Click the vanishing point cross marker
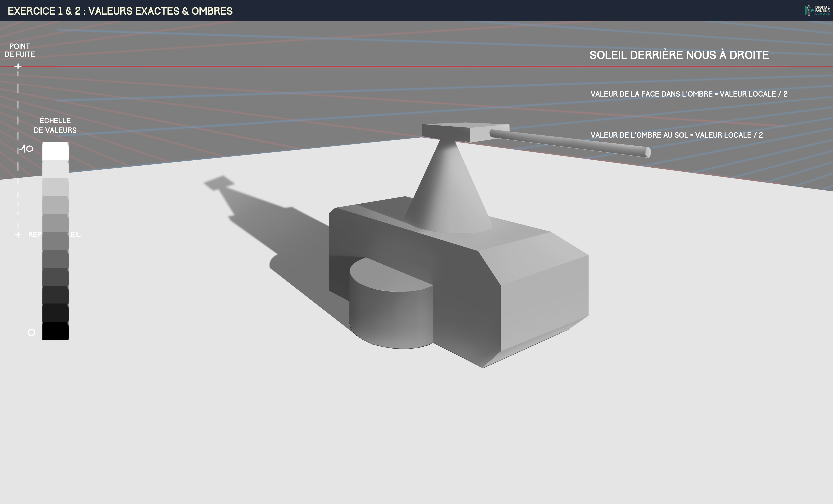Screen dimensions: 833x504 tap(18, 66)
